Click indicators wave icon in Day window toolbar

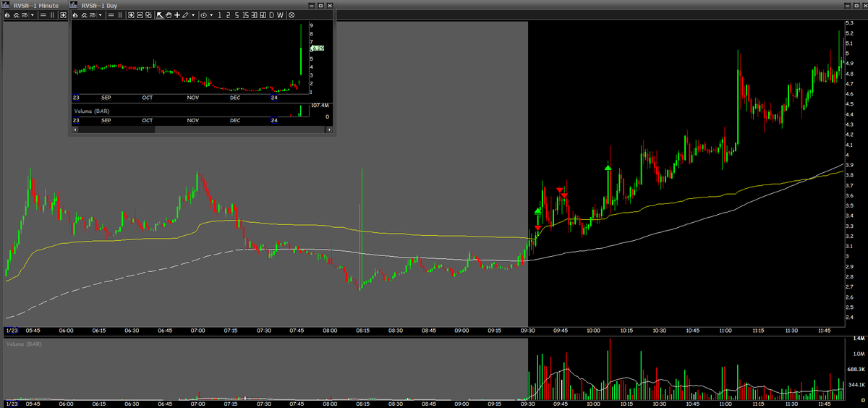tap(85, 14)
